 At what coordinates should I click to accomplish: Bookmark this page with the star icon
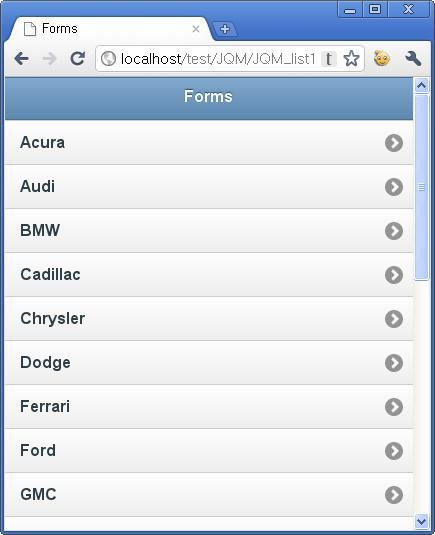(x=351, y=59)
